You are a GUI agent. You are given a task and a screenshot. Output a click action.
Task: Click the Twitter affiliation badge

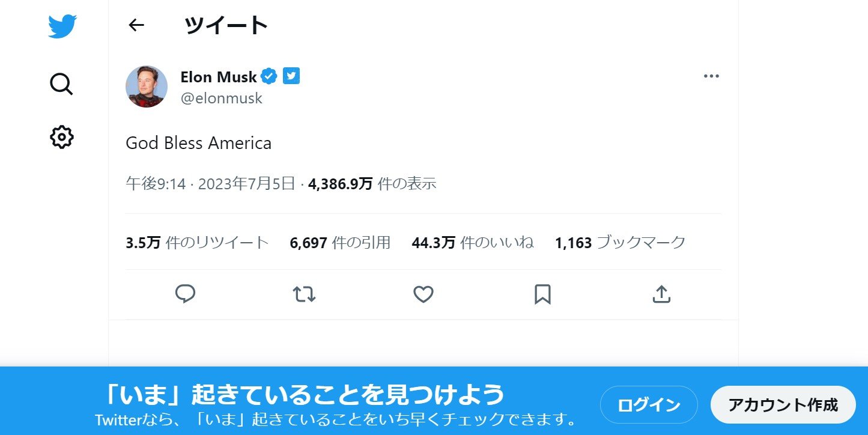pos(291,76)
